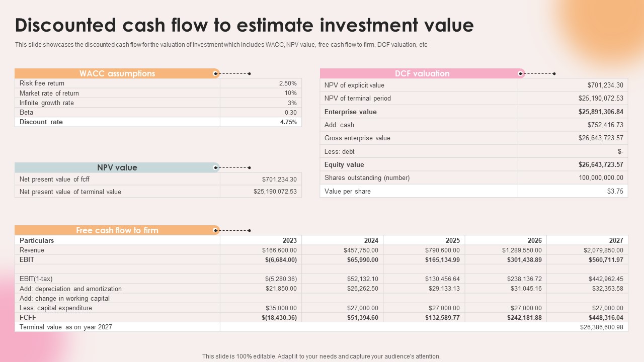Click the 2.50% risk free value
The height and width of the screenshot is (362, 644).
click(x=288, y=83)
